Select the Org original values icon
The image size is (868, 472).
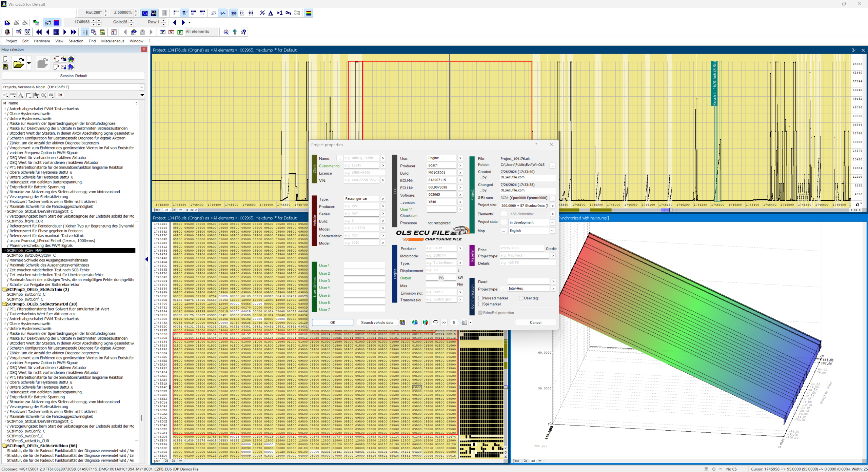[288, 13]
